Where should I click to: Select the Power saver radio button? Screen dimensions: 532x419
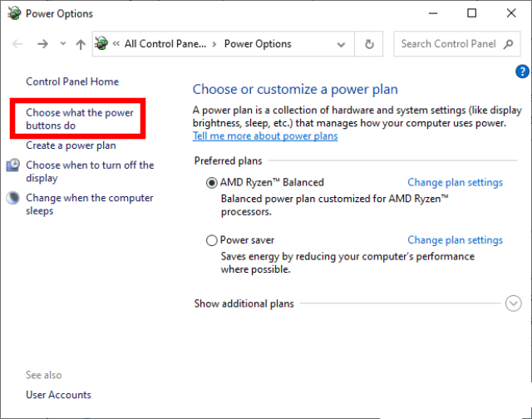(x=212, y=240)
